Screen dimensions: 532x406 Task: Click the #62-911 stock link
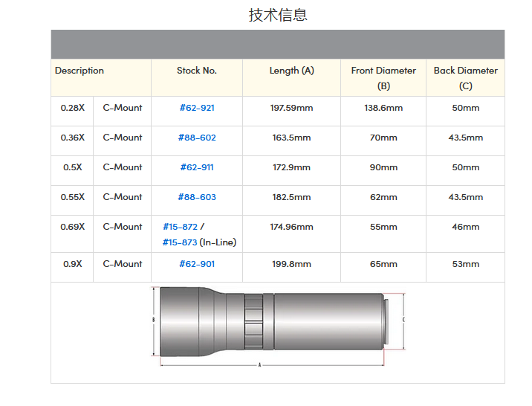click(197, 167)
